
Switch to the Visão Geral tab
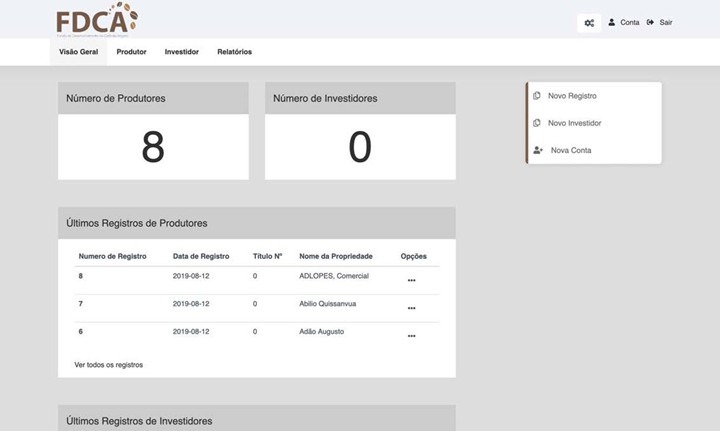(x=78, y=52)
